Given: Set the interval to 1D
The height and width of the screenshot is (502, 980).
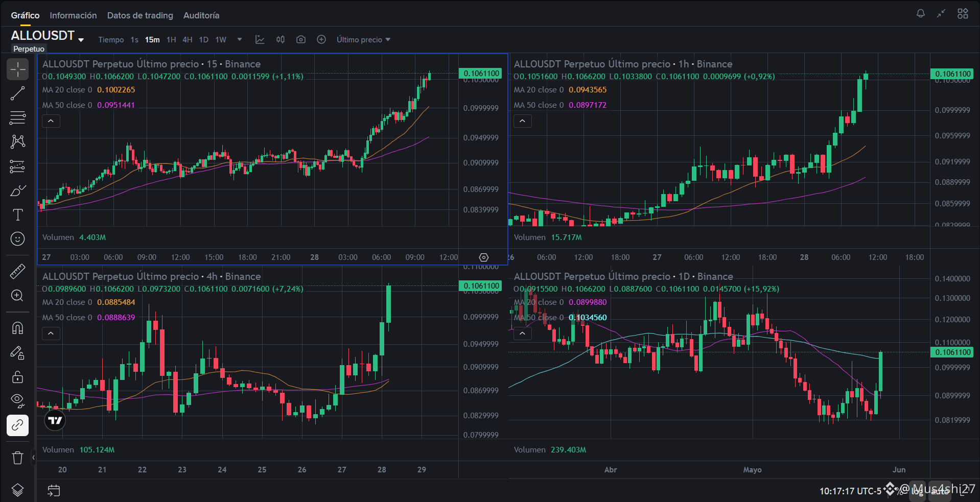Looking at the screenshot, I should click(x=204, y=39).
